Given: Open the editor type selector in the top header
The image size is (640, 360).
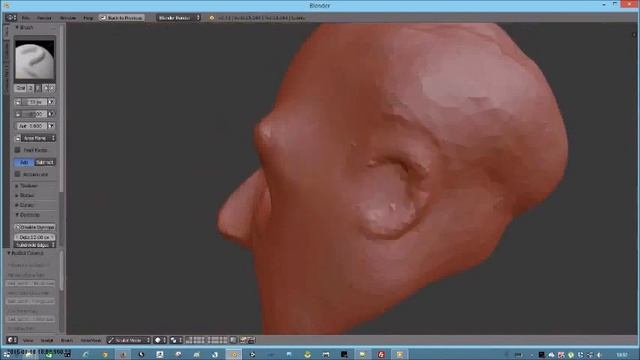Looking at the screenshot, I should pos(11,18).
